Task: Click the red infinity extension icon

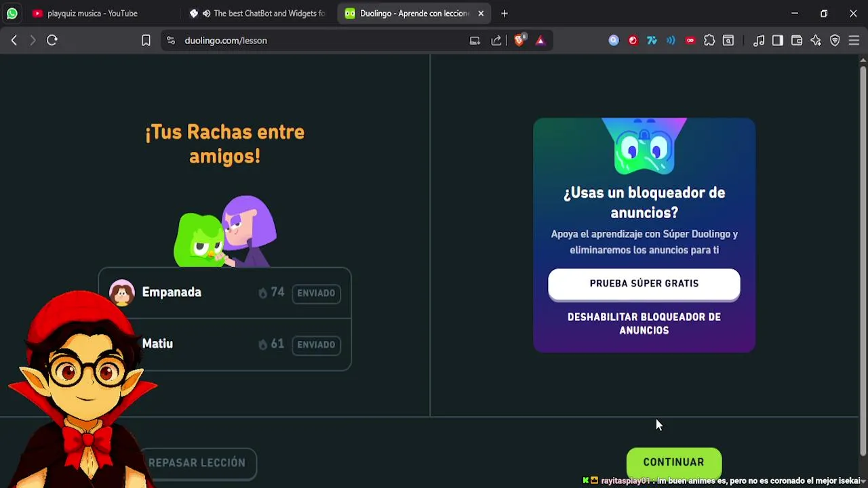Action: click(690, 41)
